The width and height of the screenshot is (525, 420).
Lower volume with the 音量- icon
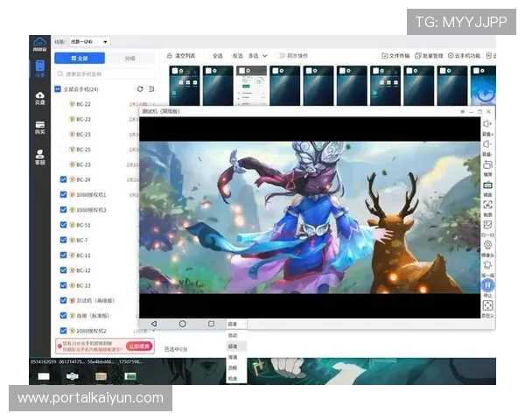[487, 144]
